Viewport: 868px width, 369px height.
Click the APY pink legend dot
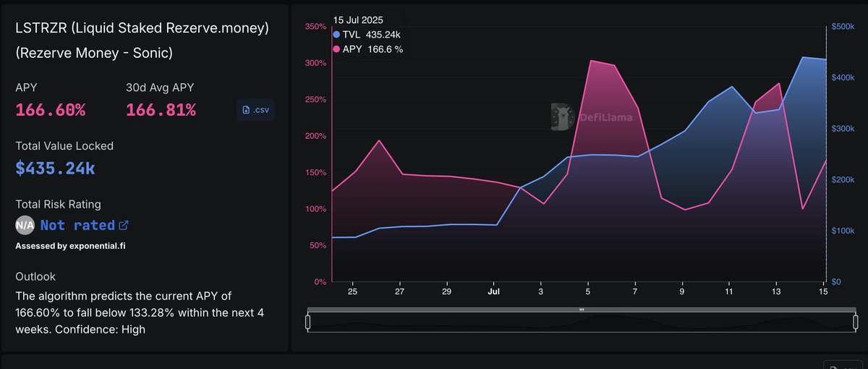point(336,49)
